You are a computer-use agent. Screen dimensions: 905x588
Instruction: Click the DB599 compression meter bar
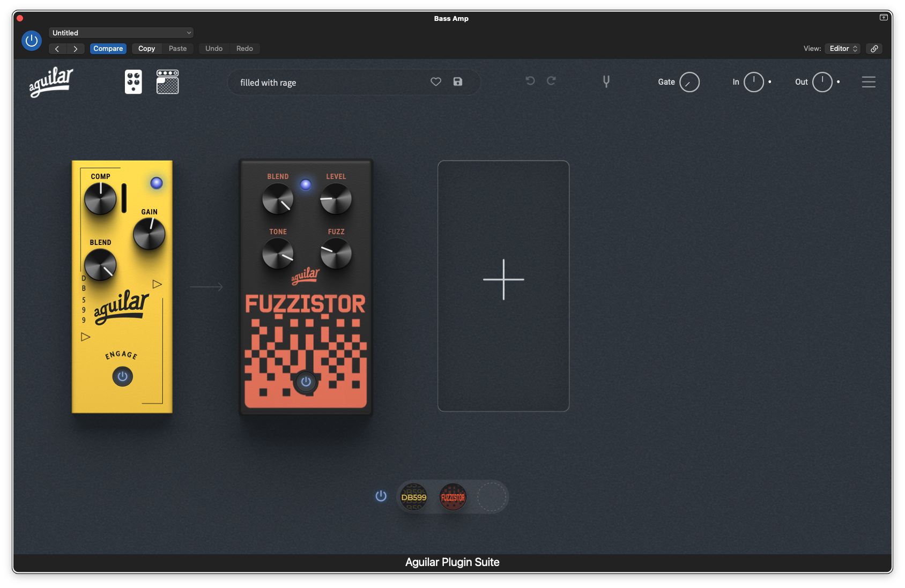coord(124,198)
